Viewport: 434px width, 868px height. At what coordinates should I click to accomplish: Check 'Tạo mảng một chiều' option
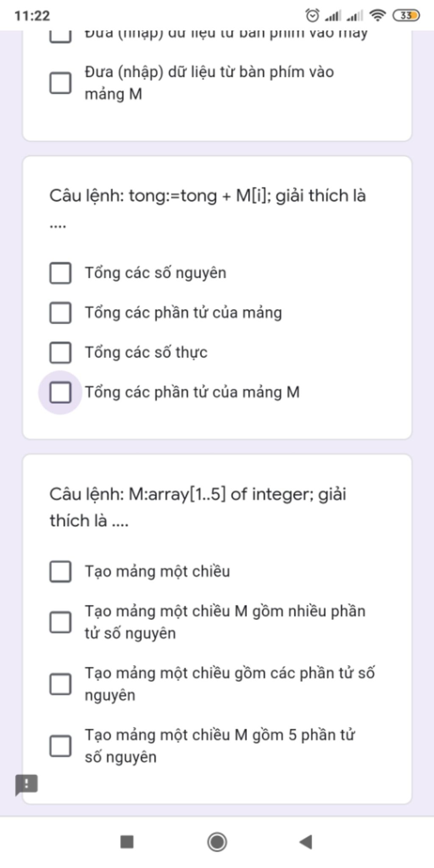point(60,571)
